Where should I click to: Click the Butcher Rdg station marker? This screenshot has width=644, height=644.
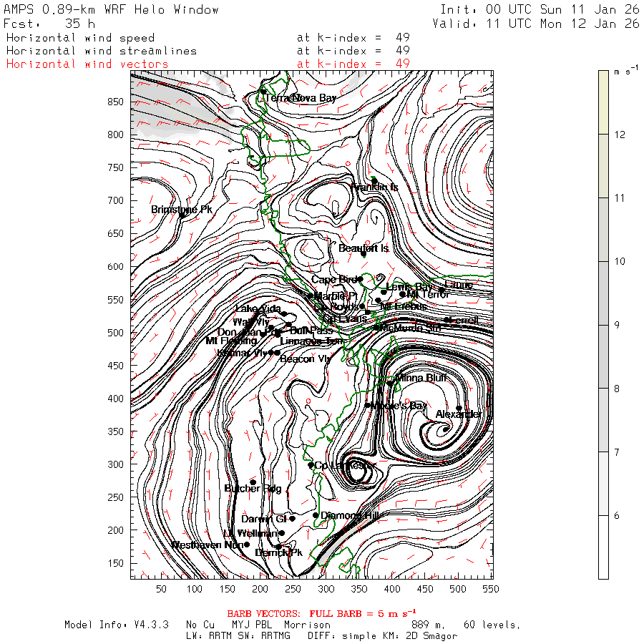(253, 482)
